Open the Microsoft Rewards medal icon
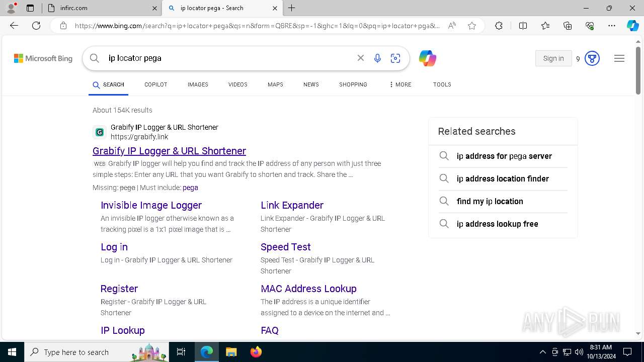Image resolution: width=644 pixels, height=362 pixels. (592, 59)
